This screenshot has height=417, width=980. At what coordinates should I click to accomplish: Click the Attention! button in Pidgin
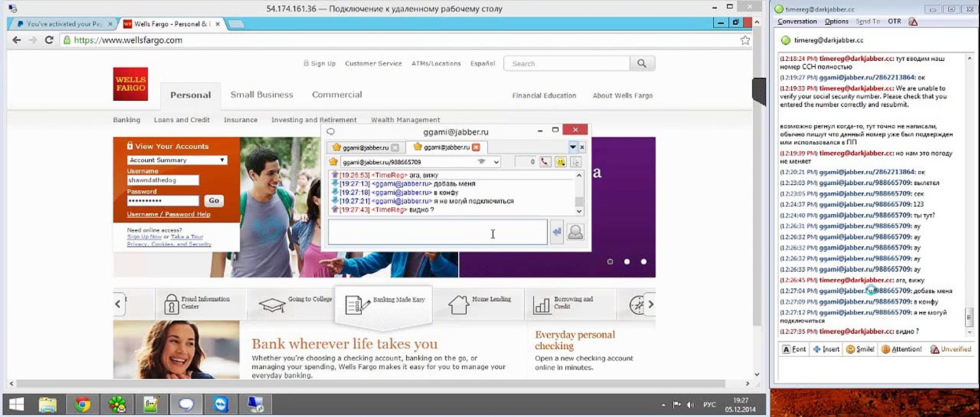tap(901, 349)
